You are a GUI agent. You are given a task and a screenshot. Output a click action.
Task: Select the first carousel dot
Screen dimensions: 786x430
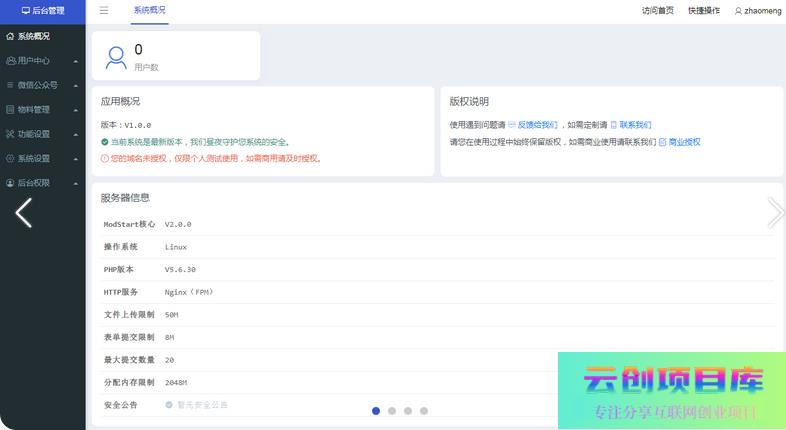[x=376, y=411]
